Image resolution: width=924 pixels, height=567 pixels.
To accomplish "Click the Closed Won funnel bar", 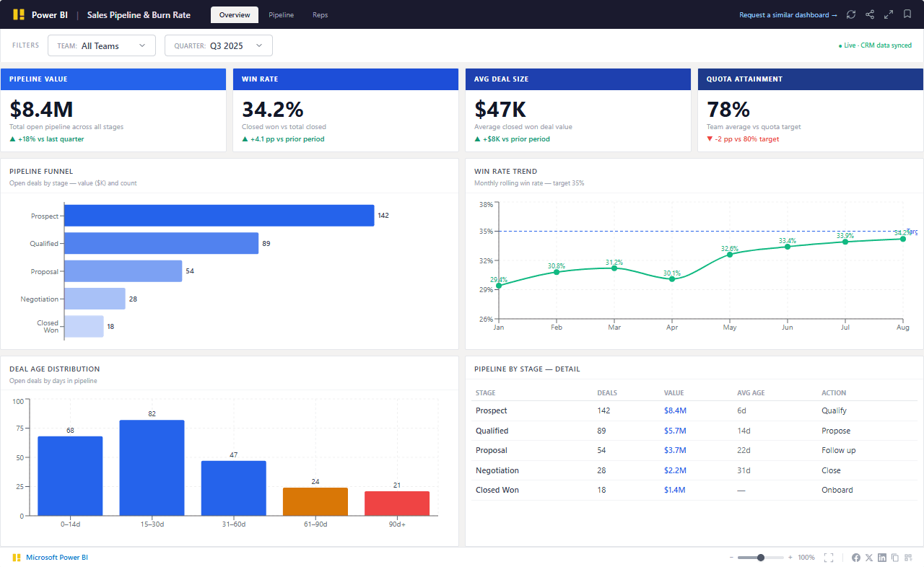I will pyautogui.click(x=84, y=326).
